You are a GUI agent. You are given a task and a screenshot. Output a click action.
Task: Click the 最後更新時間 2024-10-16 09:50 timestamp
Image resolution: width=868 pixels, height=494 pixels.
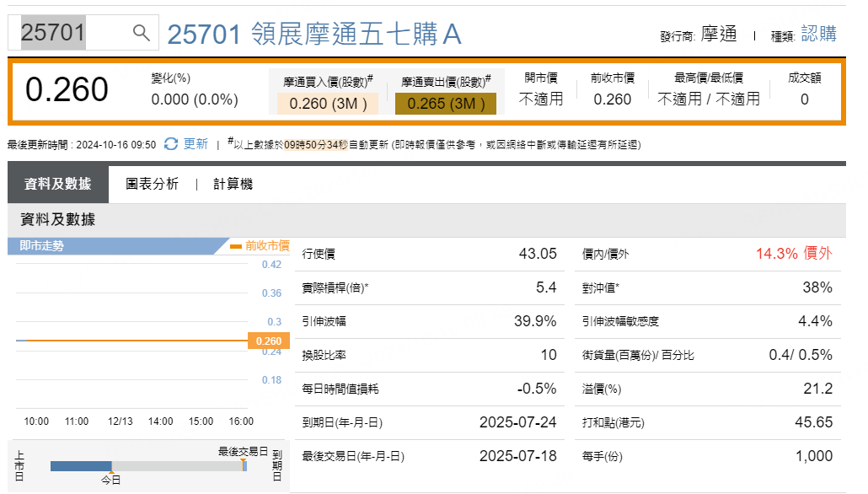[x=82, y=144]
